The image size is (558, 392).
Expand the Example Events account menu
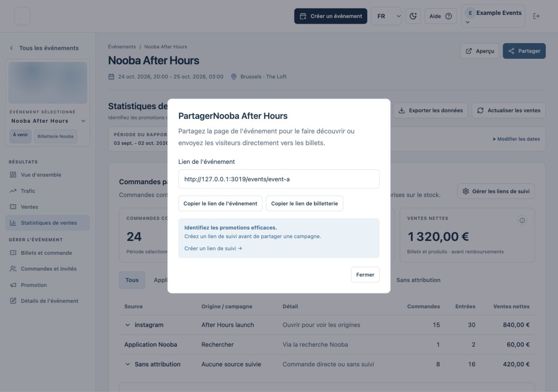click(493, 16)
